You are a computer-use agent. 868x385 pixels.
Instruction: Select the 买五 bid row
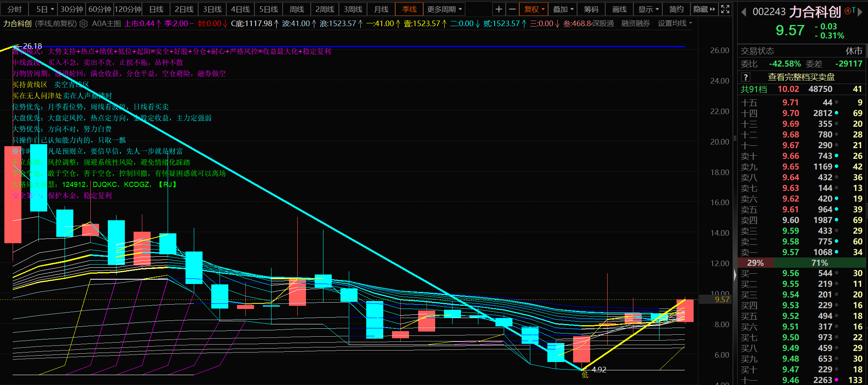click(802, 316)
